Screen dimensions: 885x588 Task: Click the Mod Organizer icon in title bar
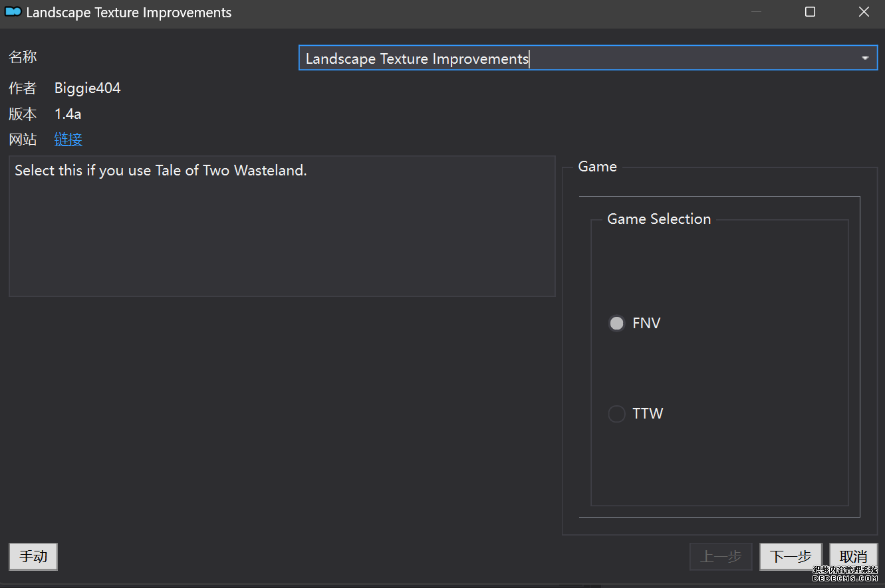pos(13,13)
